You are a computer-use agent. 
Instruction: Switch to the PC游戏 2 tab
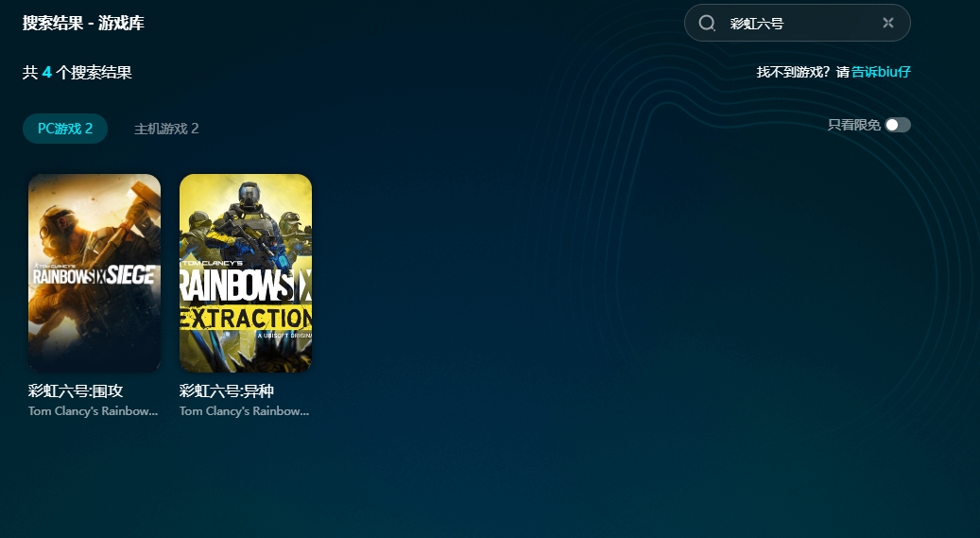pyautogui.click(x=65, y=129)
